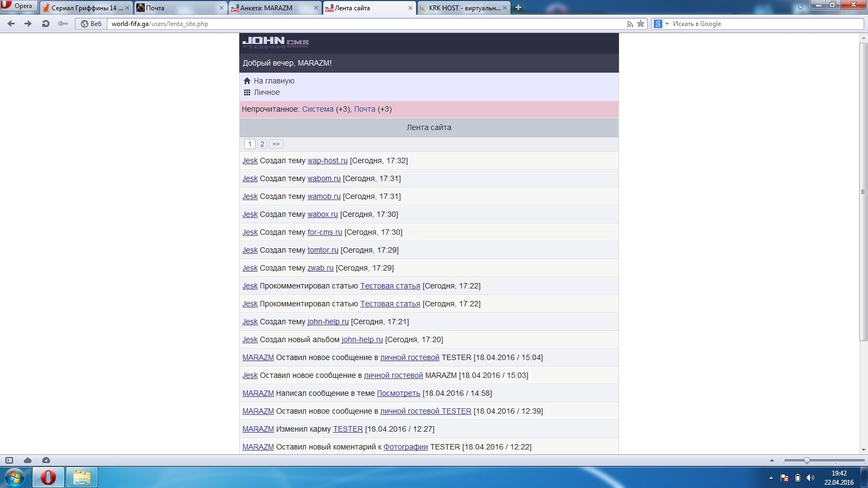Click the browser back arrow

click(x=11, y=24)
